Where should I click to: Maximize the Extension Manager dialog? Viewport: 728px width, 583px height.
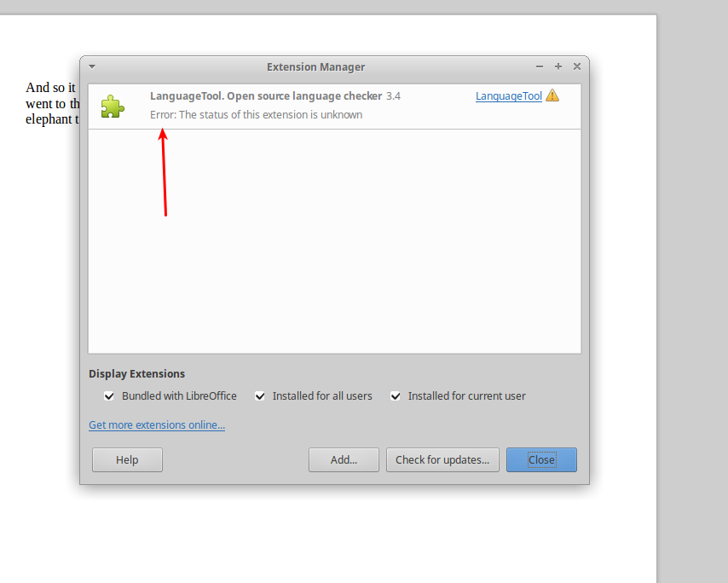(x=558, y=66)
